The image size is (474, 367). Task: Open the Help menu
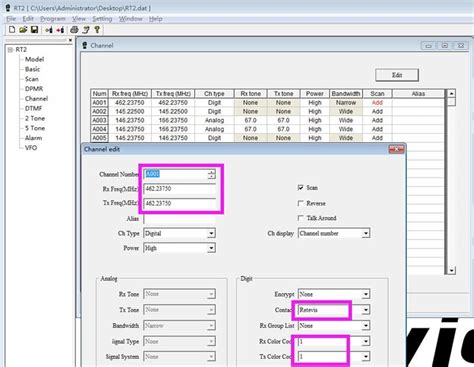point(156,19)
